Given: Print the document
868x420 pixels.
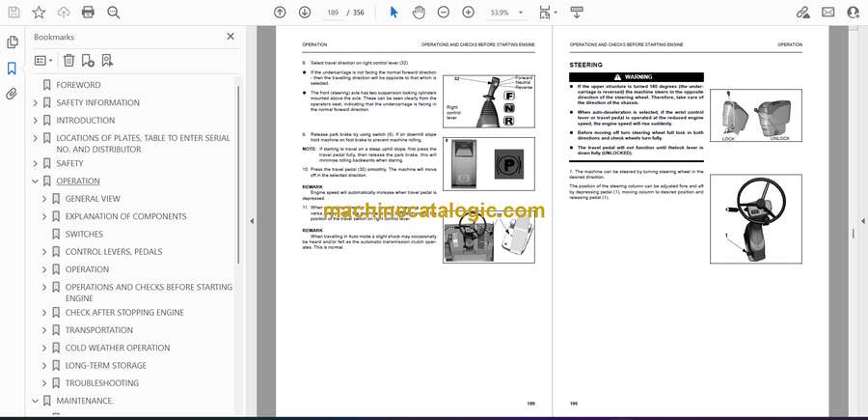Looking at the screenshot, I should pos(88,13).
